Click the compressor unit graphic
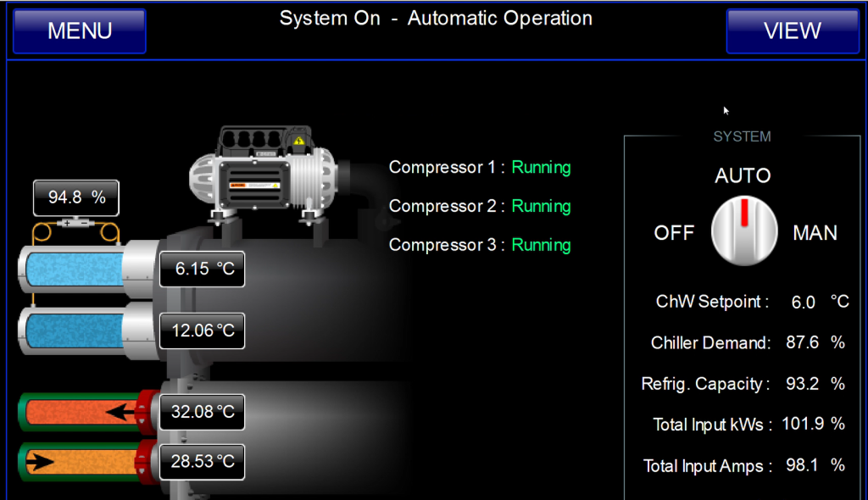The image size is (868, 500). click(x=264, y=175)
